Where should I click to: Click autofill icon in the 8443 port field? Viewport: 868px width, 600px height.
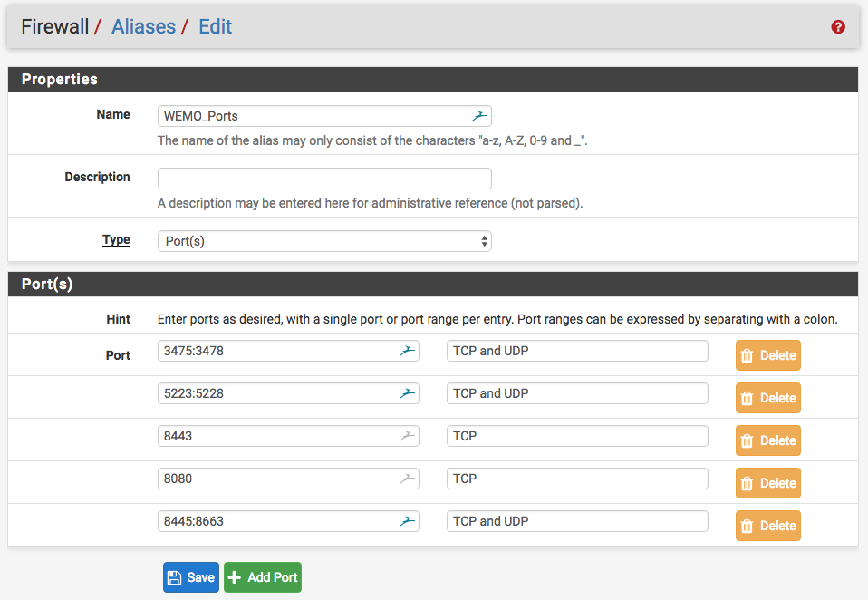(x=407, y=436)
